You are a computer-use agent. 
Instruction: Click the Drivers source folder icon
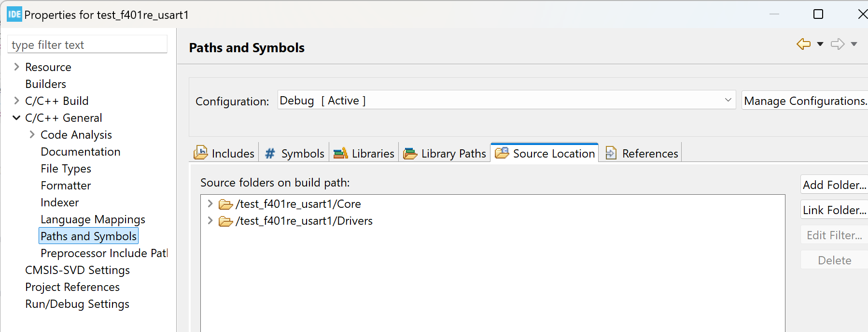(x=225, y=221)
